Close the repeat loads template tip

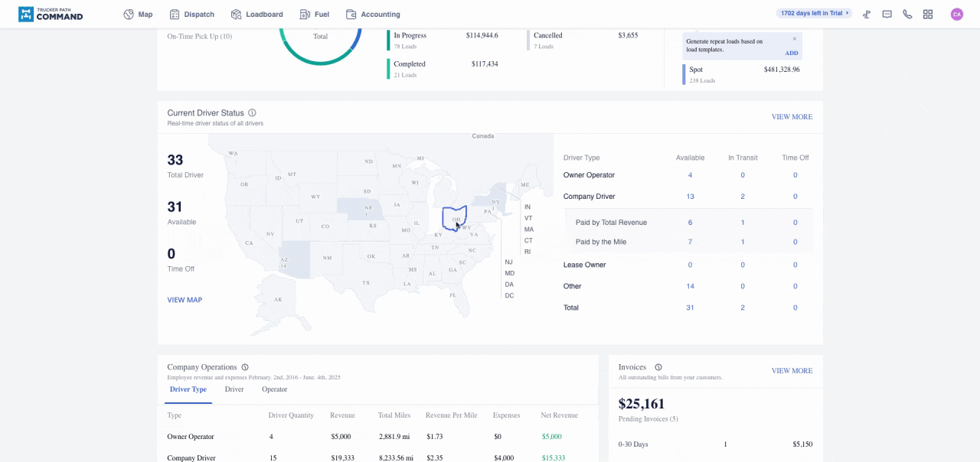794,38
